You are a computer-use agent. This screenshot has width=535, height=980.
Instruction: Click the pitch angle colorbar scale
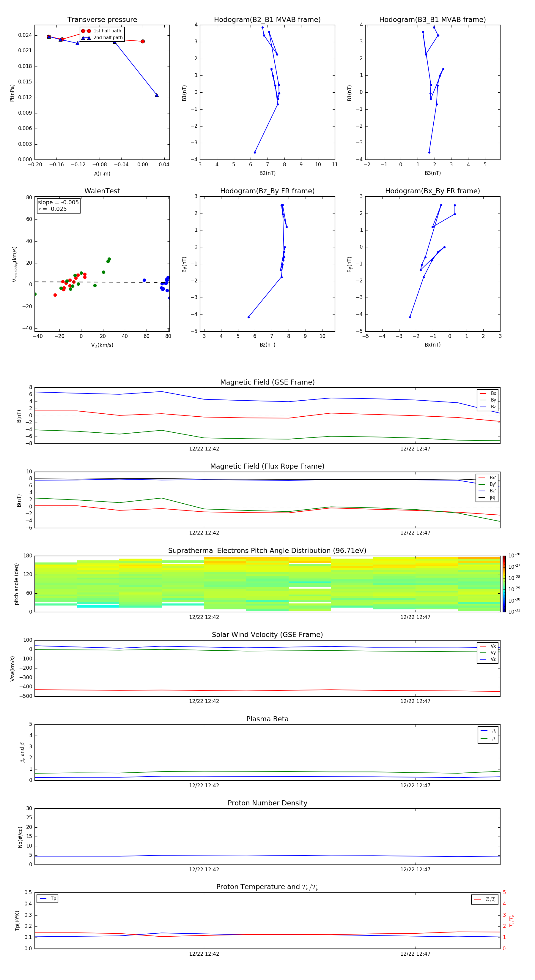[x=504, y=584]
